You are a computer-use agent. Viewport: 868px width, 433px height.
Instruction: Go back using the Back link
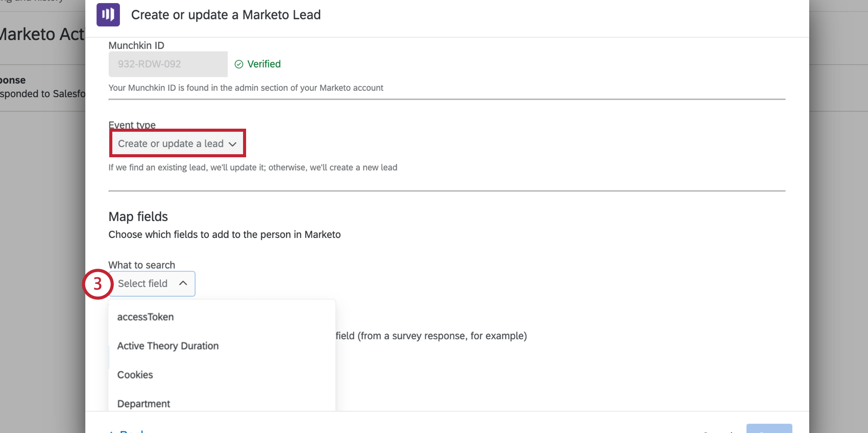coord(130,430)
